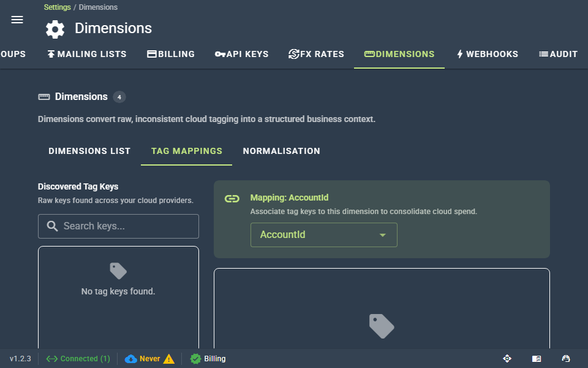Screen dimensions: 588x368
Task: Click the yellow warning triangle icon
Action: tap(169, 359)
